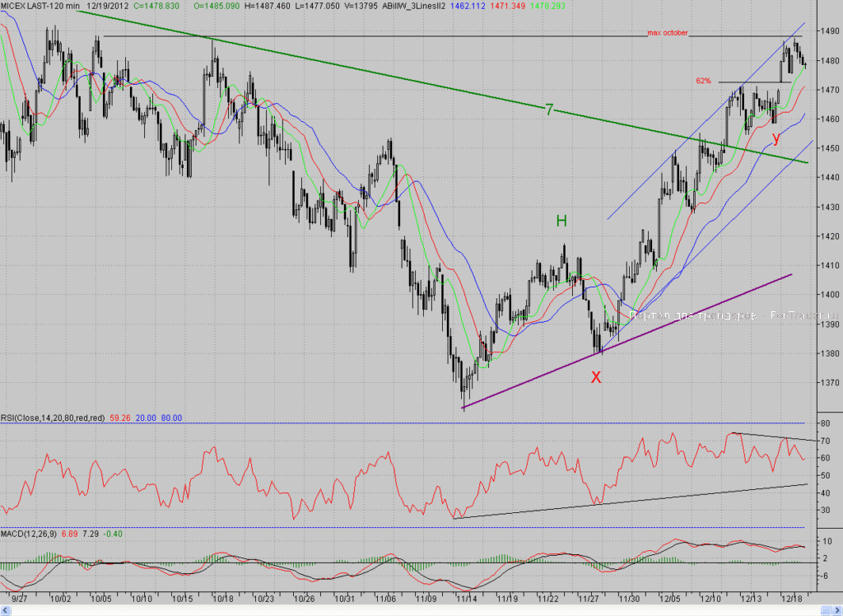Click the 1430 price axis label
This screenshot has height=616, width=843.
(830, 207)
